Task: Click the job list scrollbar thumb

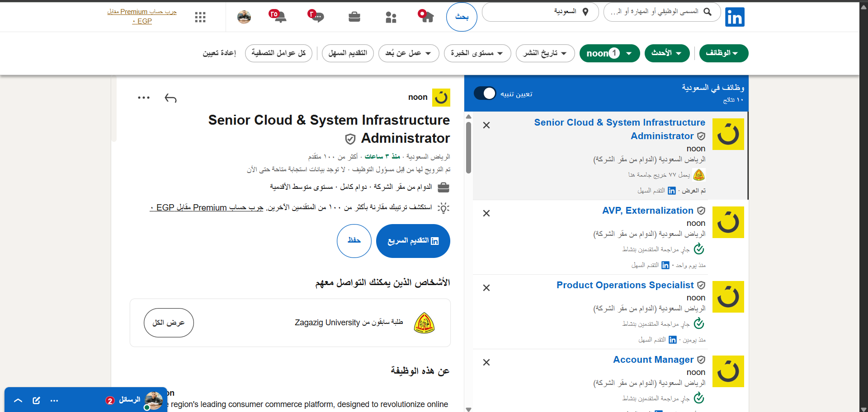Action: click(468, 147)
